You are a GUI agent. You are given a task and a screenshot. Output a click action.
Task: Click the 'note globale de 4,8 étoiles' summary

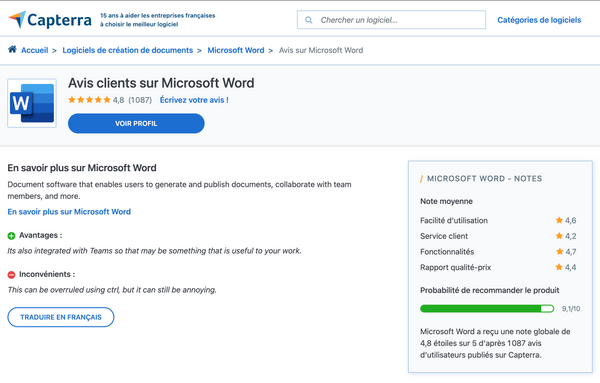click(495, 343)
